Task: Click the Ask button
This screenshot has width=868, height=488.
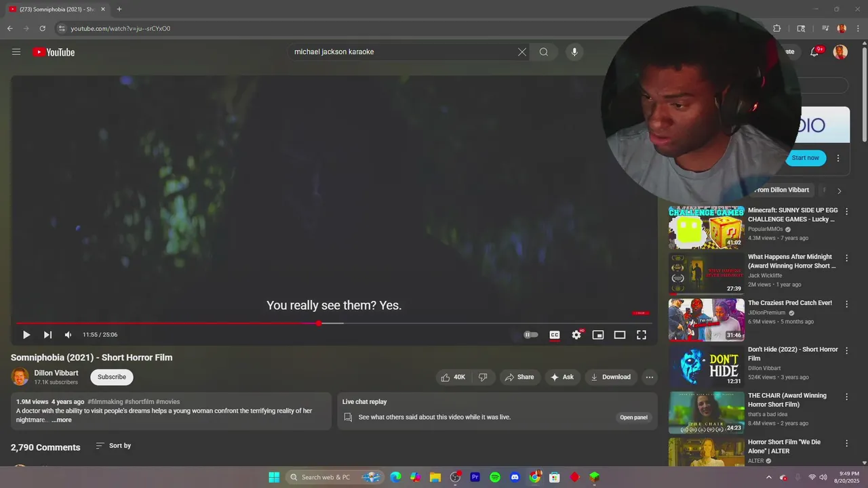Action: click(x=562, y=377)
